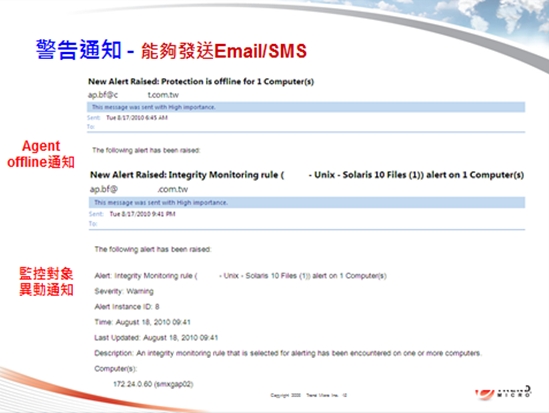Click the copyright footer text
Image resolution: width=549 pixels, height=413 pixels.
click(x=308, y=395)
